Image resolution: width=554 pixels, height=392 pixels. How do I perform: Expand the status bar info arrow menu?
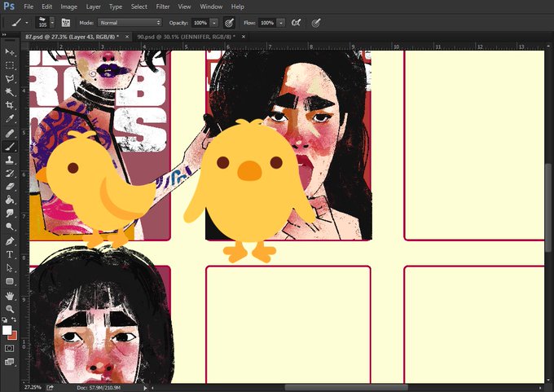(x=145, y=388)
